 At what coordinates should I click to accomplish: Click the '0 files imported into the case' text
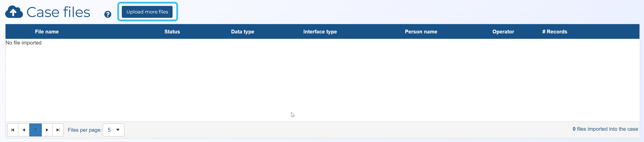tap(605, 129)
